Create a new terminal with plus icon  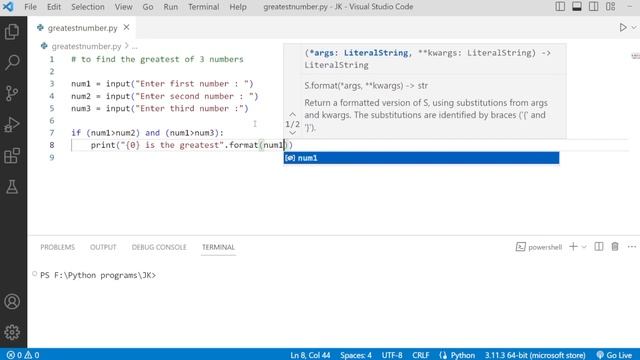tap(573, 247)
